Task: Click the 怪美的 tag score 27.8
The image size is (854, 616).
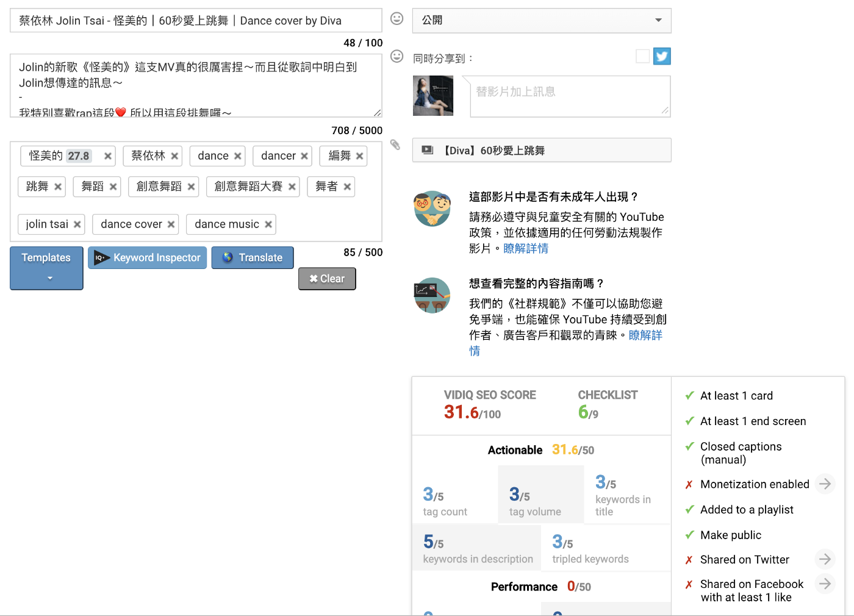Action: tap(79, 156)
